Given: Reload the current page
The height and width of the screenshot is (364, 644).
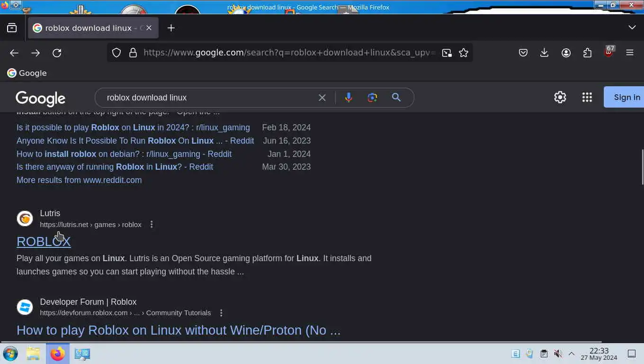Looking at the screenshot, I should coord(57,53).
